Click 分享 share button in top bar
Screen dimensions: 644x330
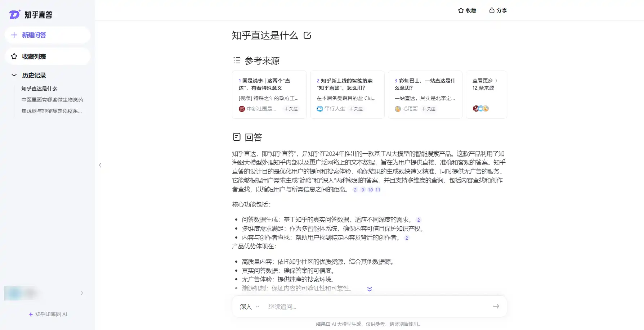pos(498,10)
